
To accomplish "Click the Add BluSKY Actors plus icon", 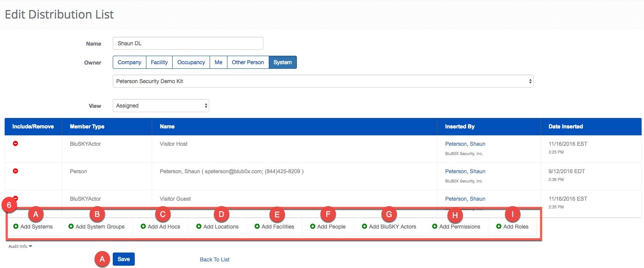I will tap(364, 227).
